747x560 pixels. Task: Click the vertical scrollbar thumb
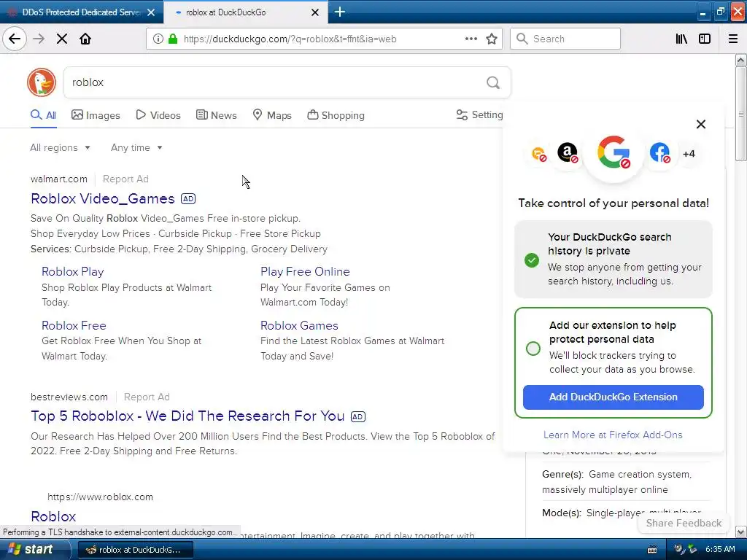point(741,113)
